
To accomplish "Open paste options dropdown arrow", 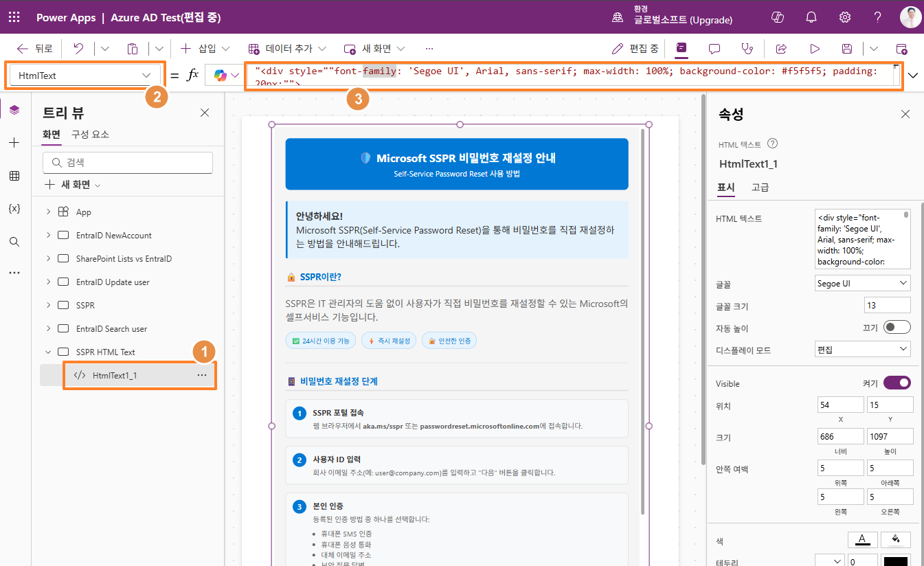I will [x=159, y=49].
